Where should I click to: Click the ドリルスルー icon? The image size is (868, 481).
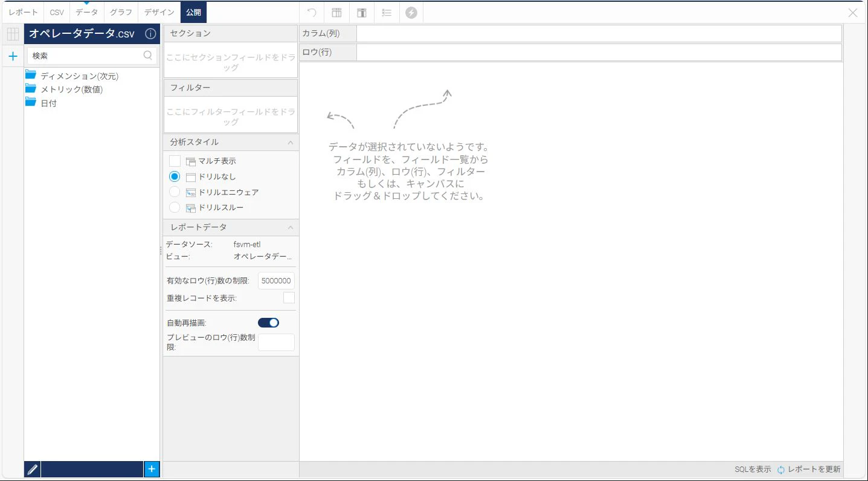click(191, 208)
